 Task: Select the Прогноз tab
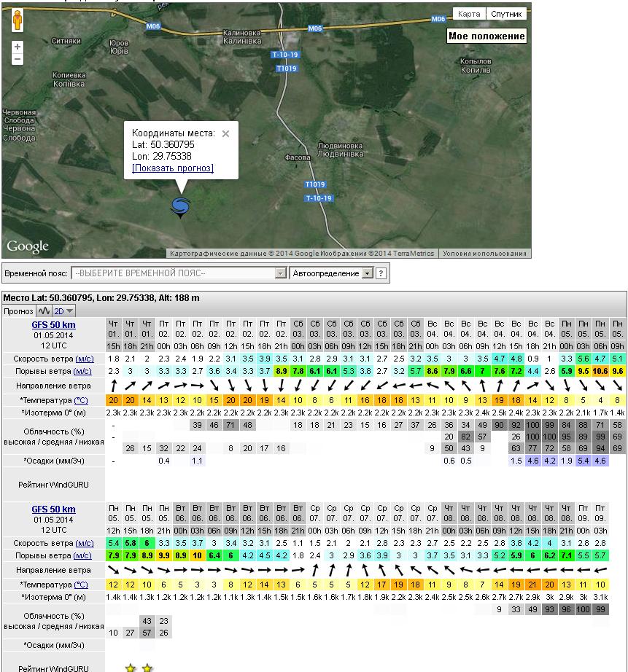18,310
